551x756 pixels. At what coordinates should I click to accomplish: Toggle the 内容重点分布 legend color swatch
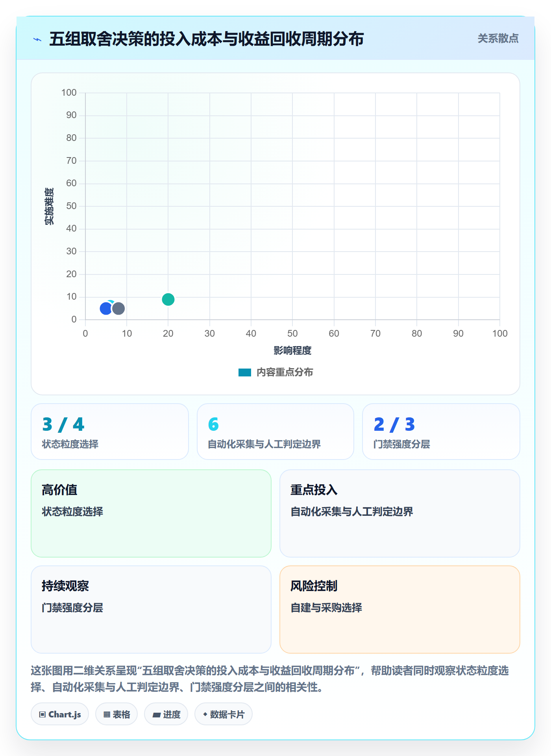[244, 372]
